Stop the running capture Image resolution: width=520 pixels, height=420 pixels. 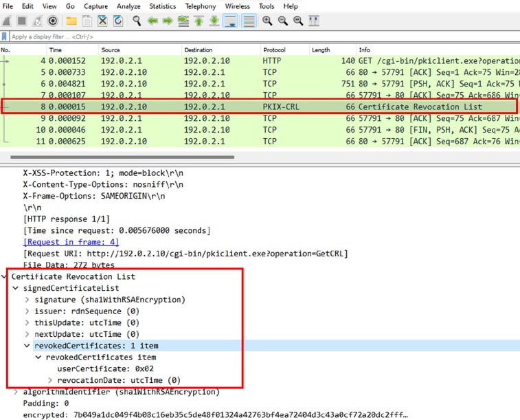[x=22, y=21]
